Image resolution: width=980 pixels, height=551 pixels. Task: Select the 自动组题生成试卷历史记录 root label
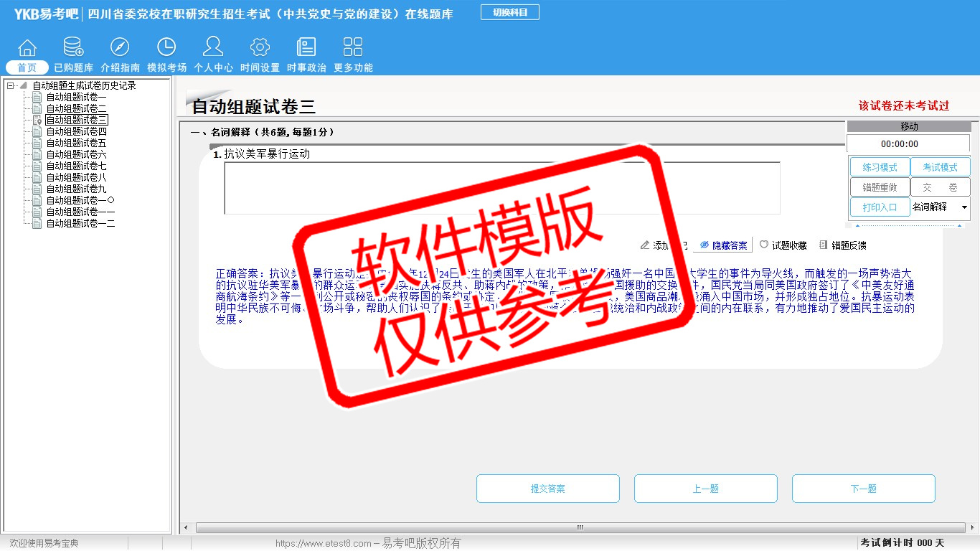[84, 85]
